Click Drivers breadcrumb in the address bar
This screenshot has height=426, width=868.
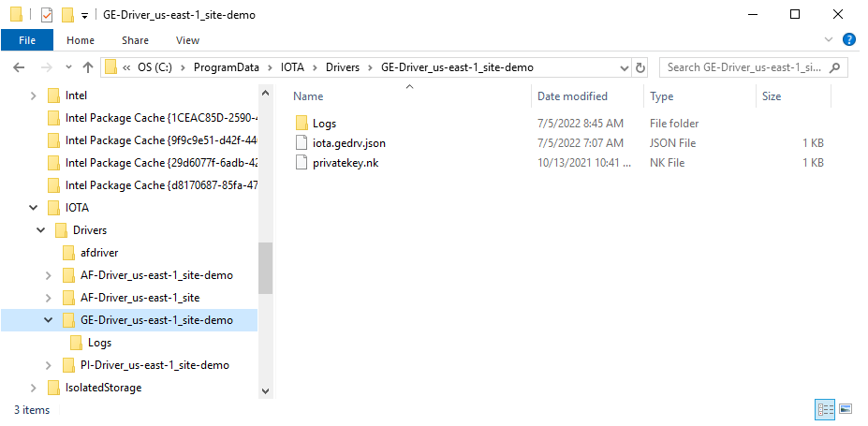[x=343, y=67]
